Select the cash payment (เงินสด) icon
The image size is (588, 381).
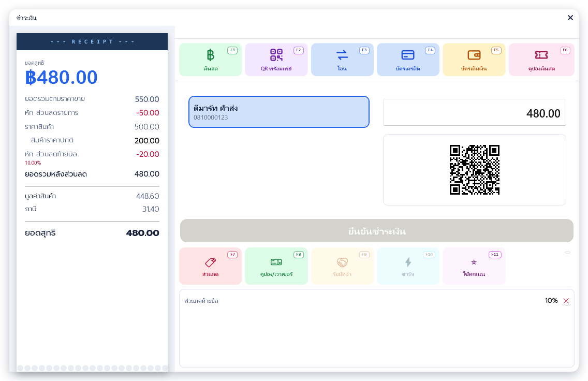point(210,55)
